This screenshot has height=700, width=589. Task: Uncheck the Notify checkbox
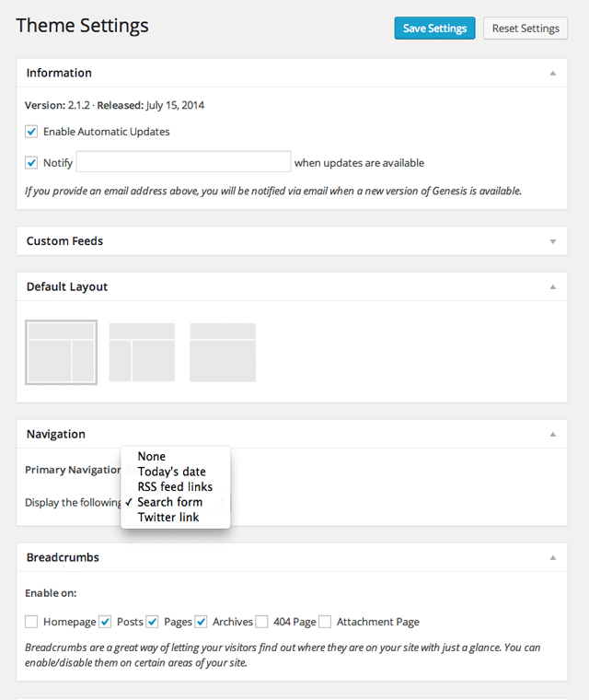pos(31,163)
